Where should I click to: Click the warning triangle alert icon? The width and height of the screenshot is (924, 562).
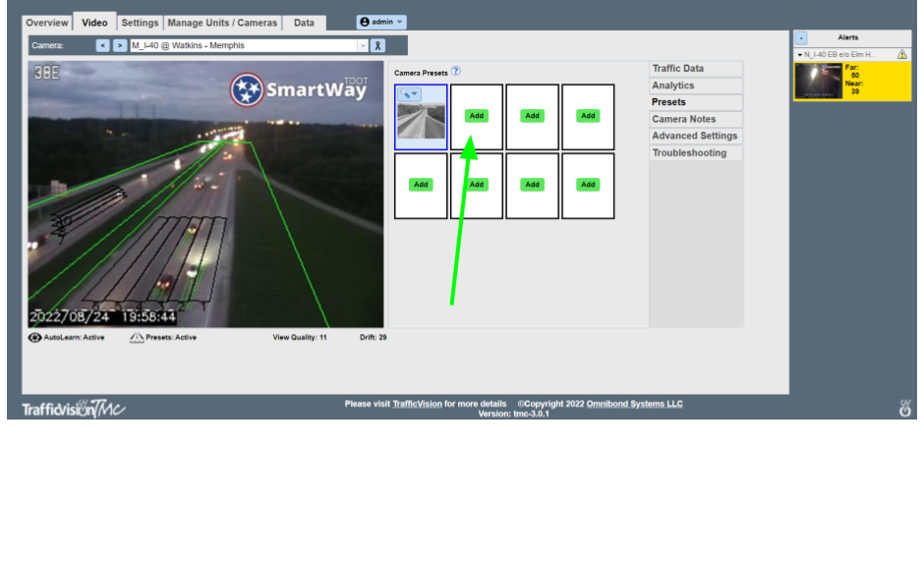902,54
